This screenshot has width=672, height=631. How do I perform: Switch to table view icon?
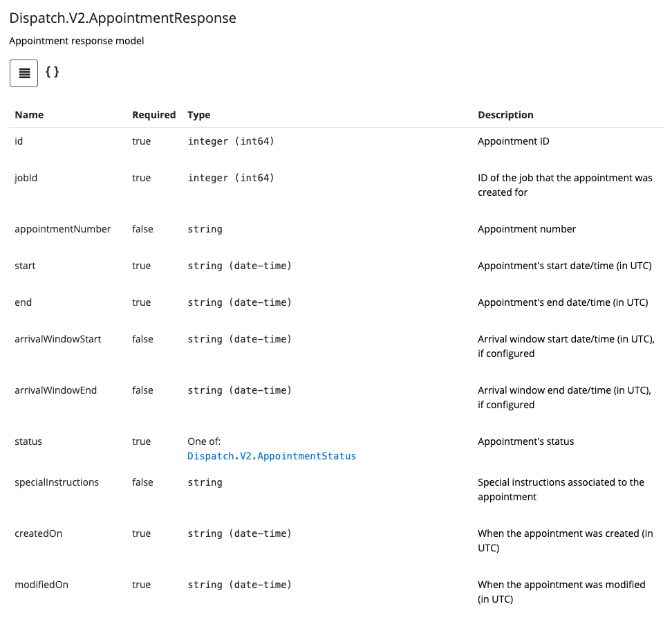[24, 73]
